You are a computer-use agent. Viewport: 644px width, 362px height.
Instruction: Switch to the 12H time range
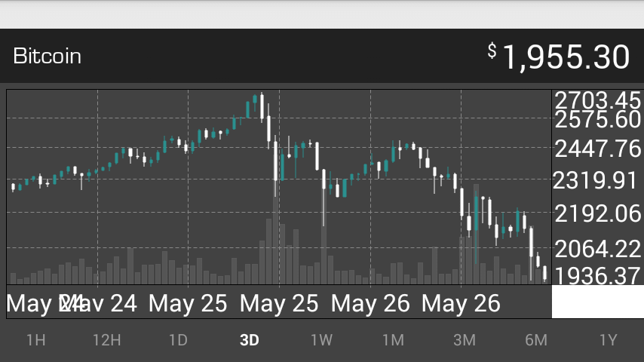[106, 340]
